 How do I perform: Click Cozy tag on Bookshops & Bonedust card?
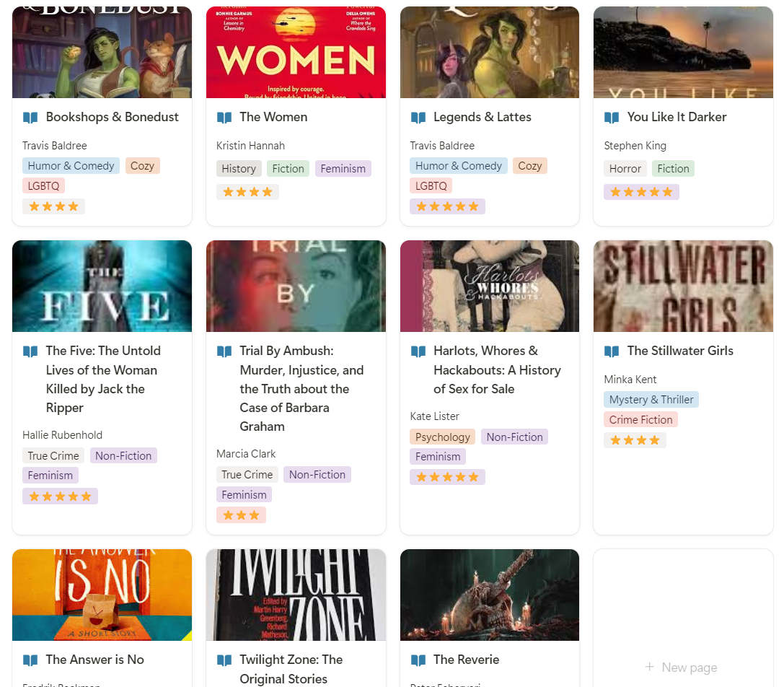tap(143, 166)
